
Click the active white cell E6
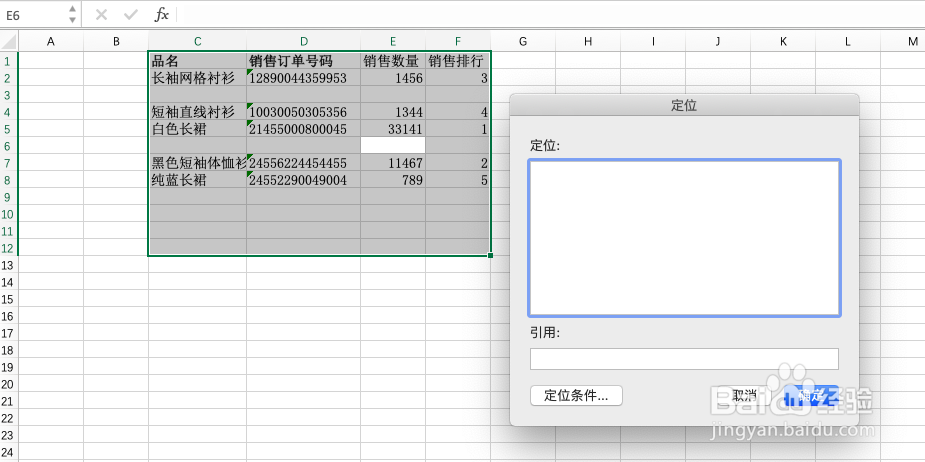(x=393, y=146)
